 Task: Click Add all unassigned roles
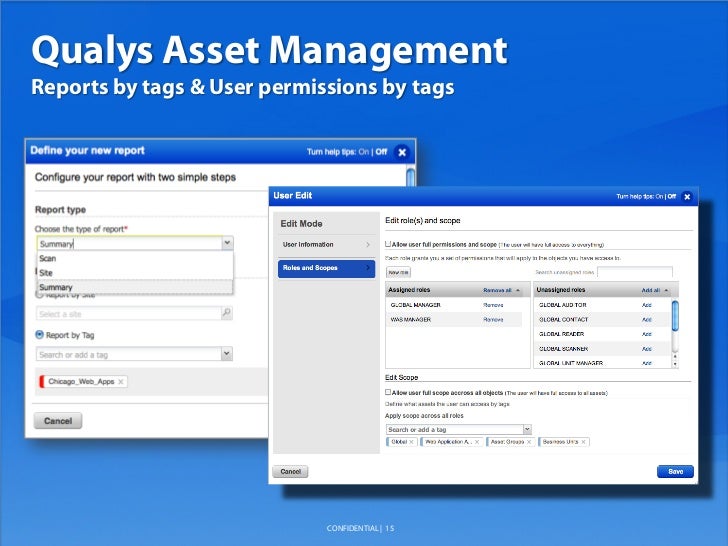tap(650, 290)
